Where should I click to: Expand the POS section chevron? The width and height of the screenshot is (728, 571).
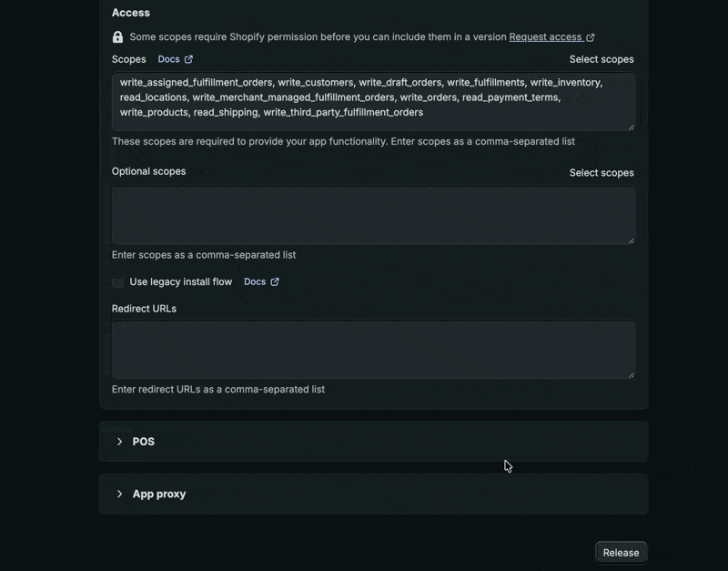[120, 442]
